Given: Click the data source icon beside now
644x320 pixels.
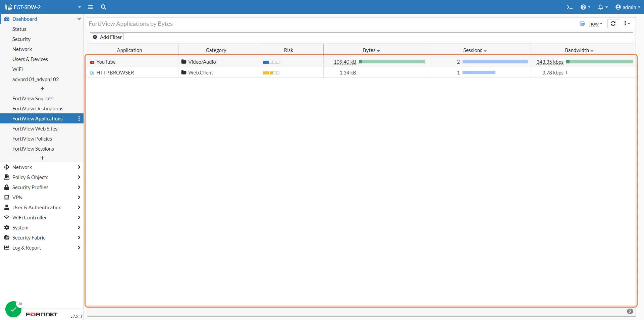Looking at the screenshot, I should click(582, 24).
